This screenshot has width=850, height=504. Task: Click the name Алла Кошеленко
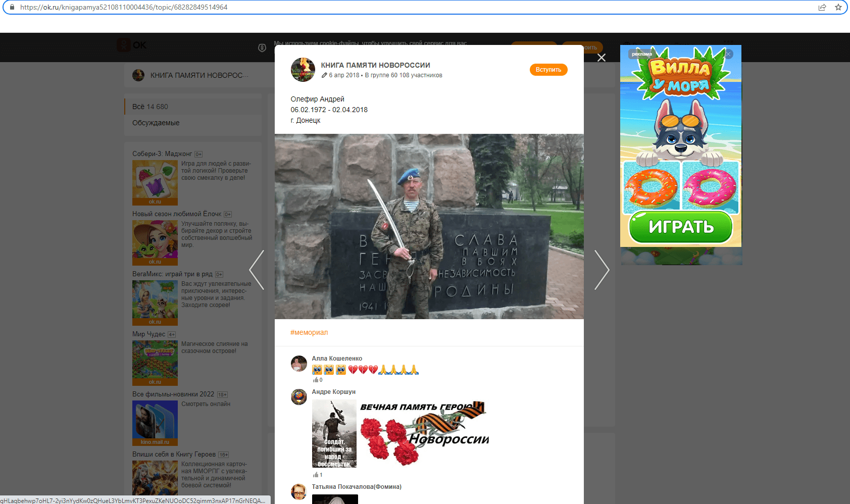click(x=337, y=359)
